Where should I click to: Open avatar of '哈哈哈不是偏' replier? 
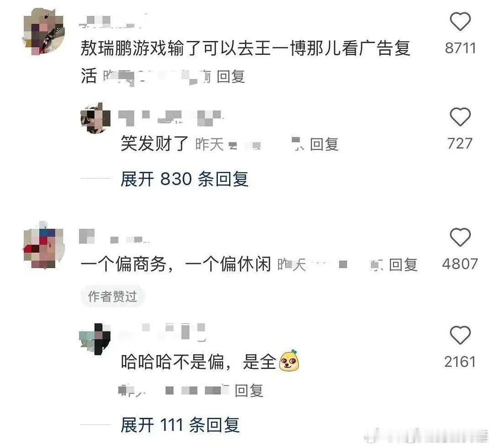pos(95,339)
